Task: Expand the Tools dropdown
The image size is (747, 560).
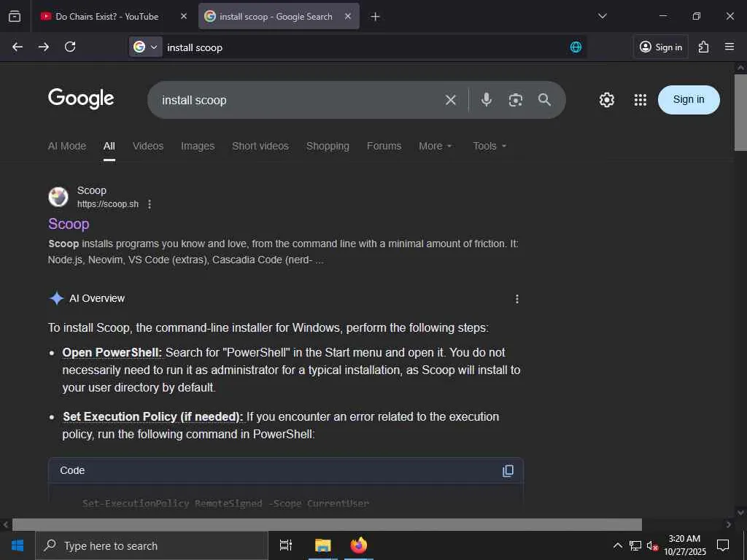Action: (489, 146)
